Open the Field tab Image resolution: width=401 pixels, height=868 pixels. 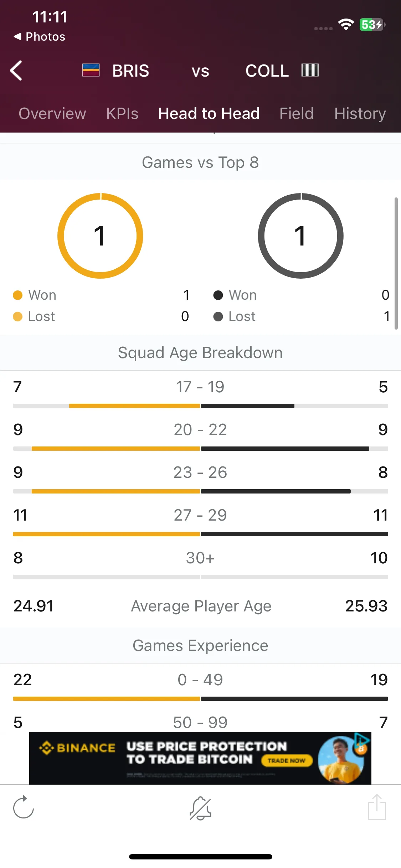tap(297, 114)
